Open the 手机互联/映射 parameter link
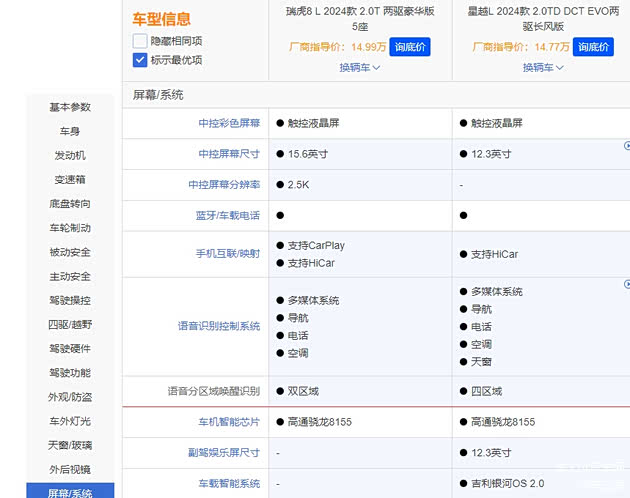Image resolution: width=630 pixels, height=498 pixels. pyautogui.click(x=227, y=254)
